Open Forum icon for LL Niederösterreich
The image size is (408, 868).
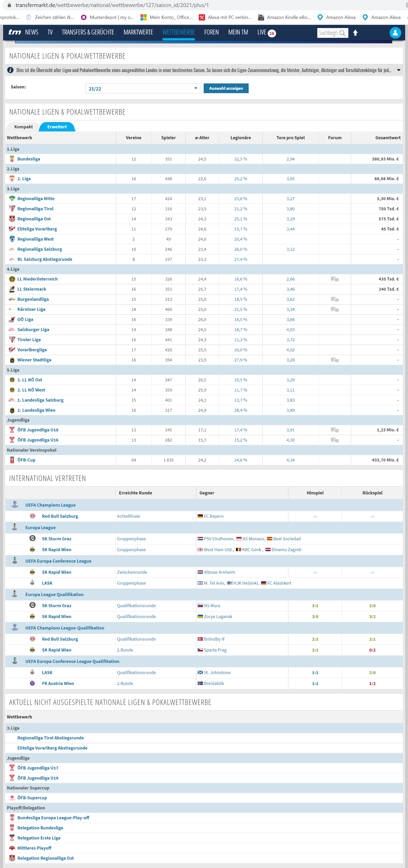click(335, 279)
